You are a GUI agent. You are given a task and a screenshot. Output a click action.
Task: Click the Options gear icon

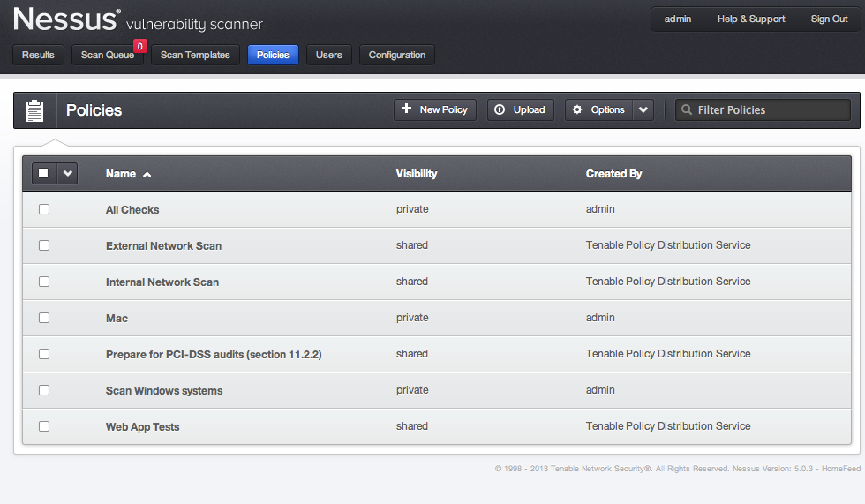(x=577, y=109)
